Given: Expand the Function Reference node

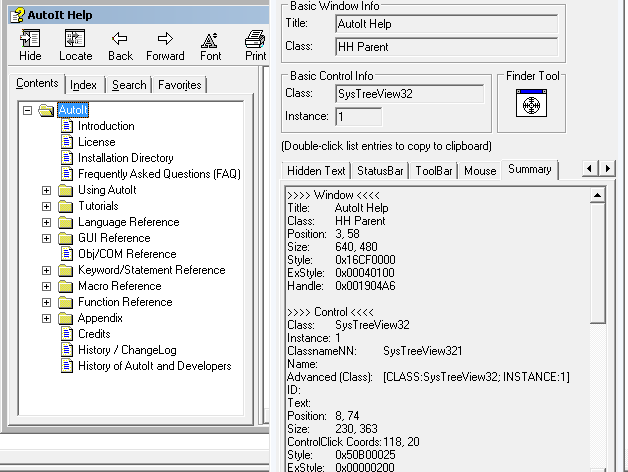Looking at the screenshot, I should (46, 302).
